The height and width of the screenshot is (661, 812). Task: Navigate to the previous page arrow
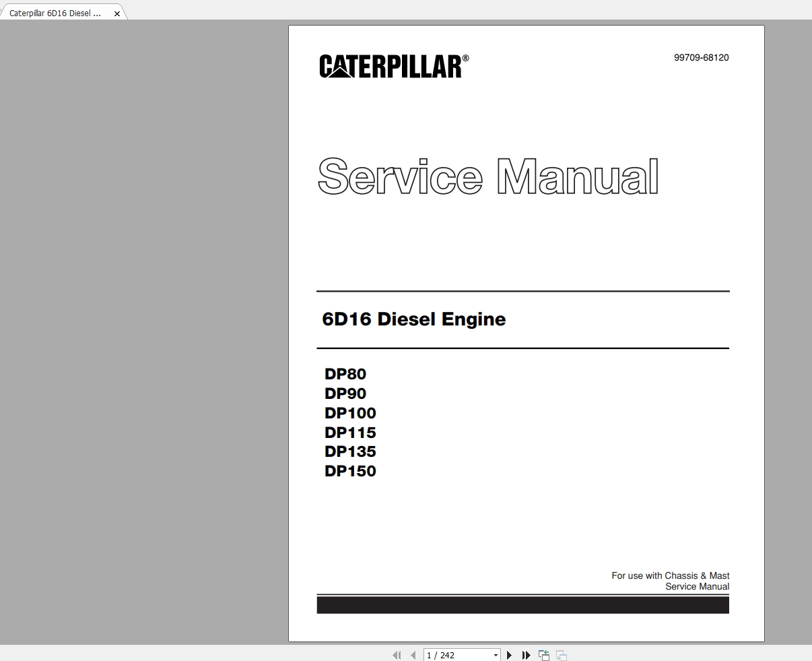pyautogui.click(x=412, y=654)
